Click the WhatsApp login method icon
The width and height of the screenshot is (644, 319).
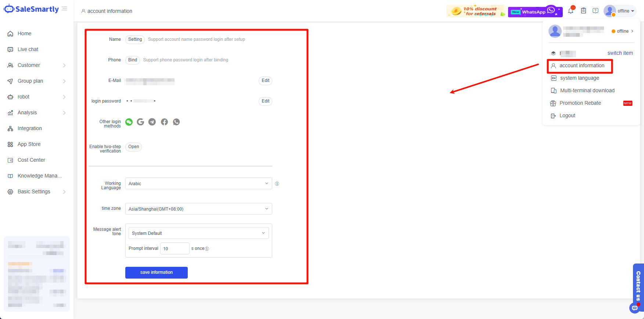click(176, 122)
